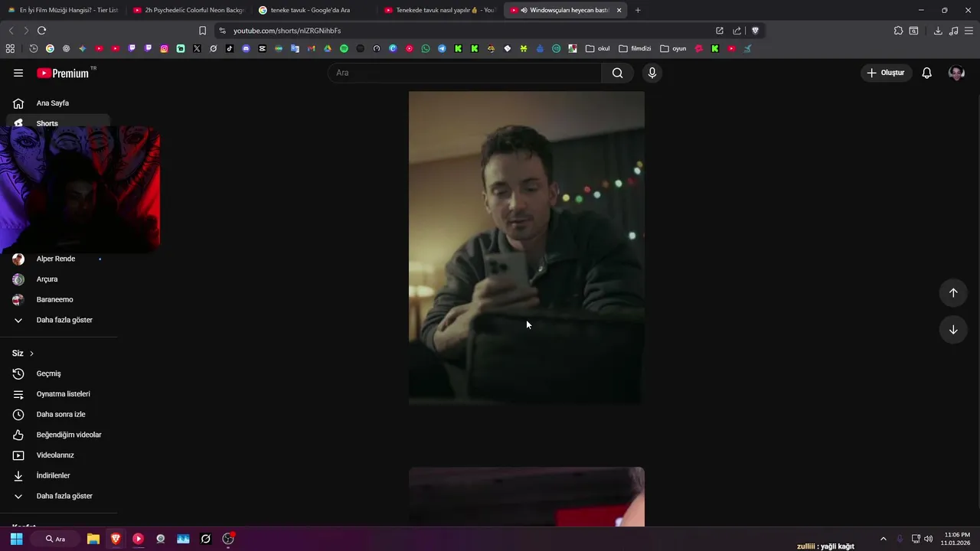Click share icon in address bar

[x=737, y=31]
